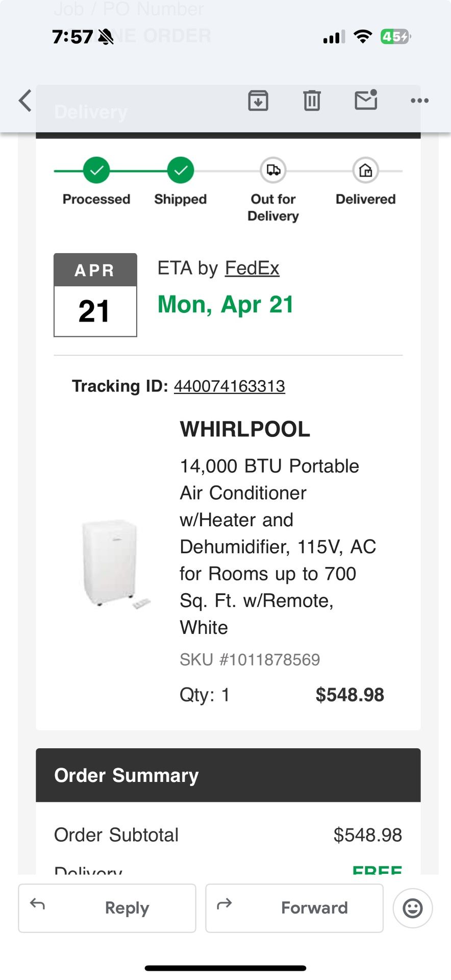Archive this email
This screenshot has width=451, height=980.
click(258, 101)
